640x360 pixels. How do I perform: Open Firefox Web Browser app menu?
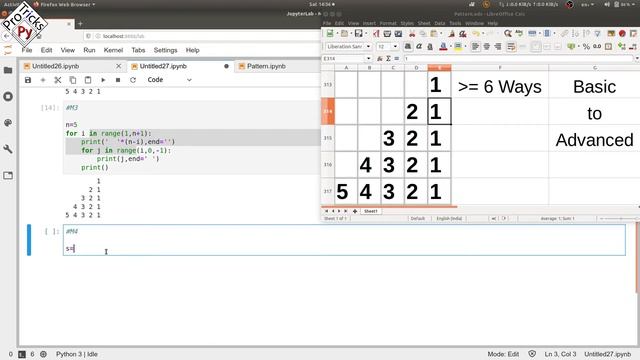64,4
